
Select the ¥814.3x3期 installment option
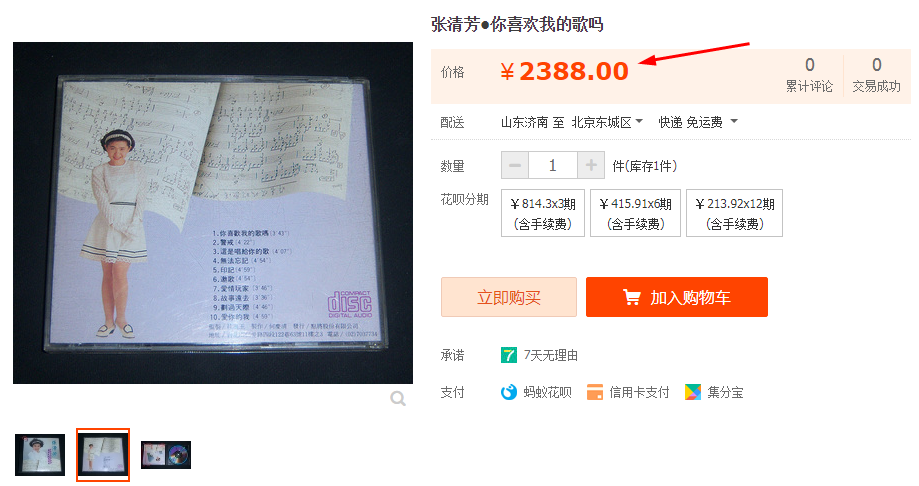(543, 213)
